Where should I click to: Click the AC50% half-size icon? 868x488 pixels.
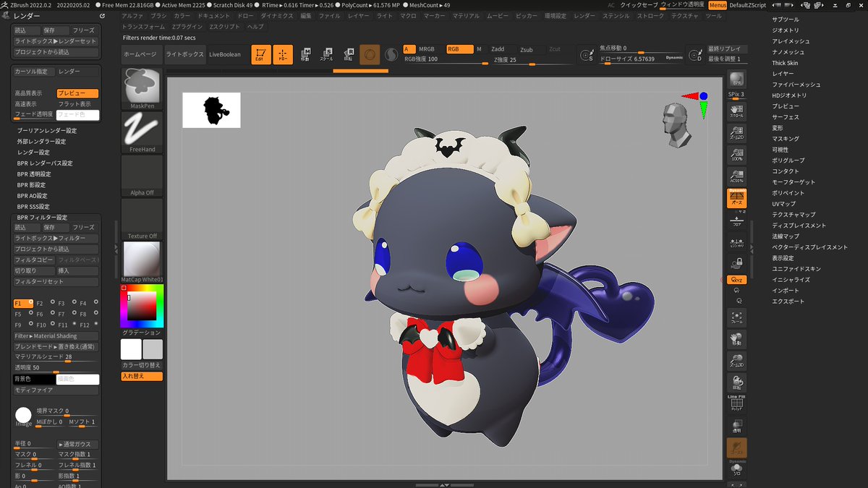pyautogui.click(x=736, y=176)
